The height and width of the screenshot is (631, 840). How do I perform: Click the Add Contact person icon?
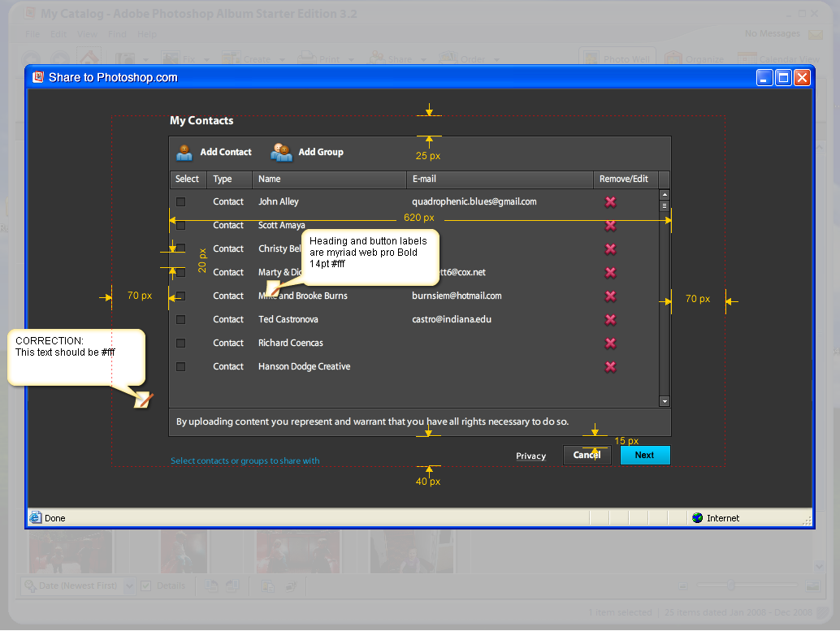pyautogui.click(x=184, y=153)
